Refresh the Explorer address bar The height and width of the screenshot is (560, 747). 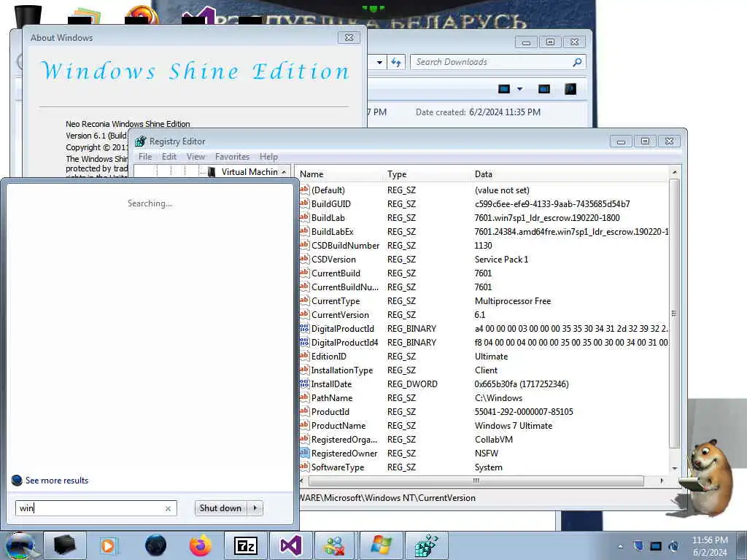pos(396,62)
